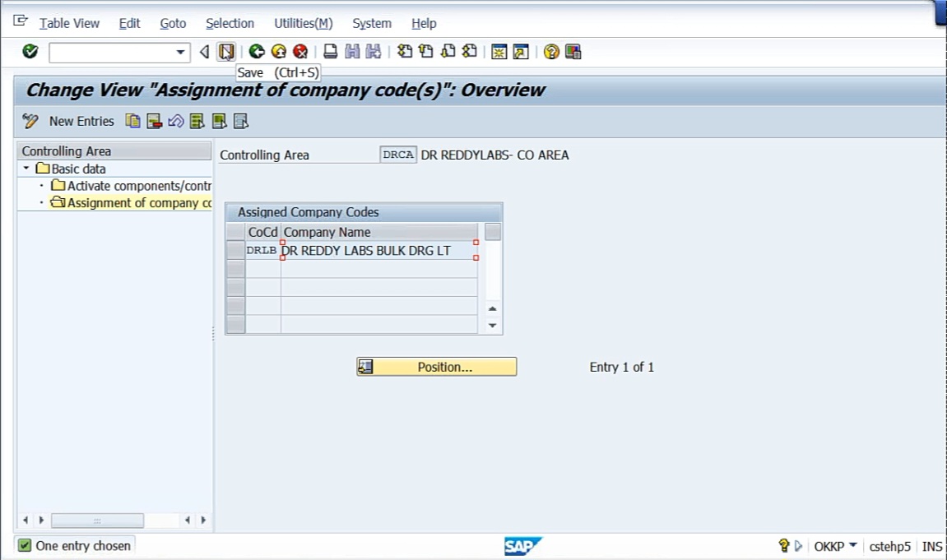Click the Company Name column header
The image size is (947, 560).
379,232
